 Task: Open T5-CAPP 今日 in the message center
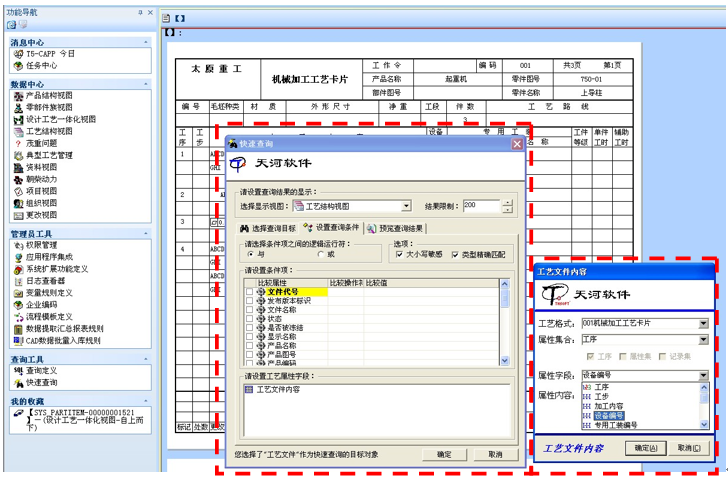(x=44, y=54)
